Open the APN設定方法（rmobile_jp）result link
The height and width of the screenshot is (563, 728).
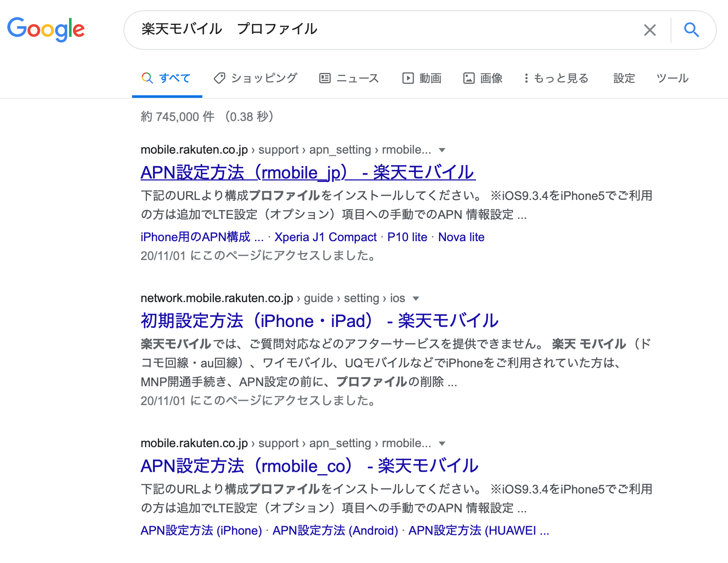[308, 173]
